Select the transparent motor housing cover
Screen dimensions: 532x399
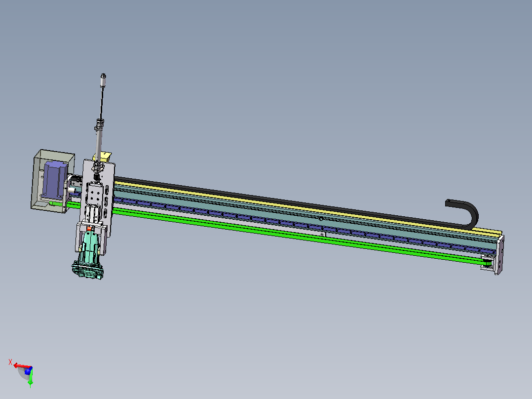tap(53, 181)
